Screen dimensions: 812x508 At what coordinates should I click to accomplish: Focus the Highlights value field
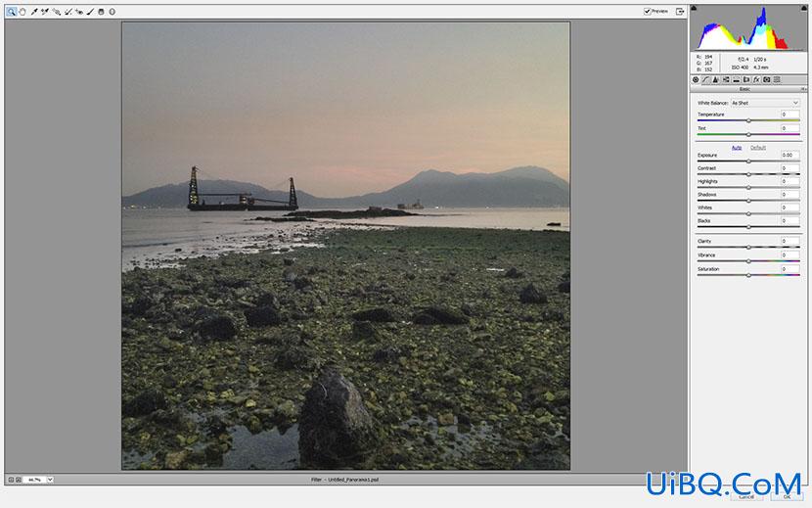point(789,181)
